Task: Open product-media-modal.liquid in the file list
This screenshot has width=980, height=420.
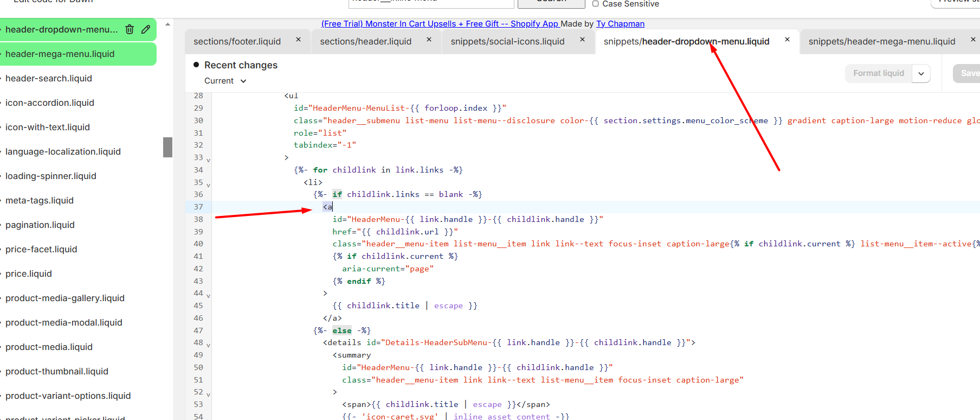Action: point(64,323)
